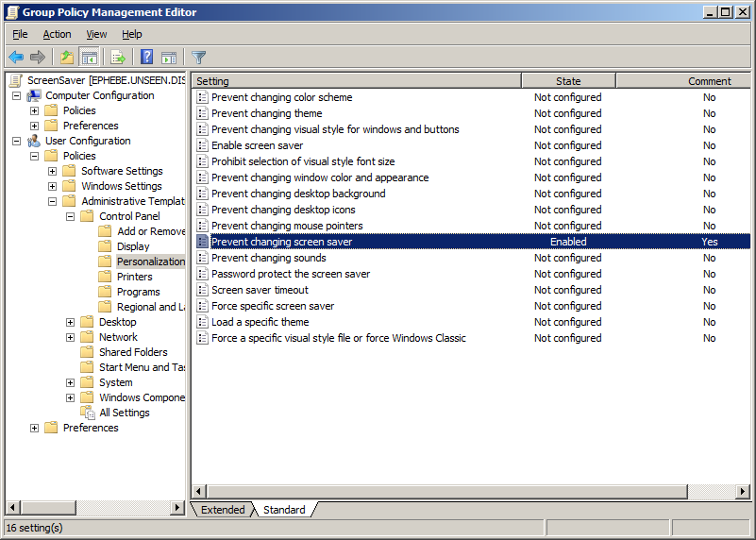756x540 pixels.
Task: Sort list by State column header
Action: coord(568,81)
